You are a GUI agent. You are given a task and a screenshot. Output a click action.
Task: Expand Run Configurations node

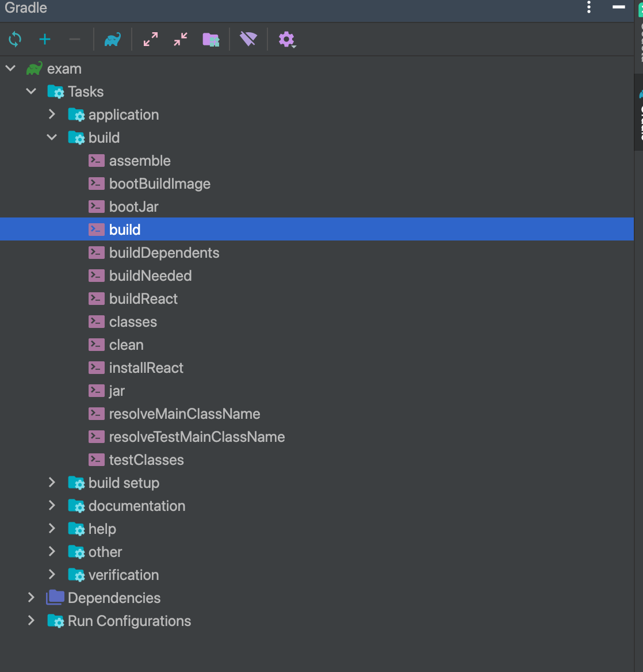(x=31, y=621)
